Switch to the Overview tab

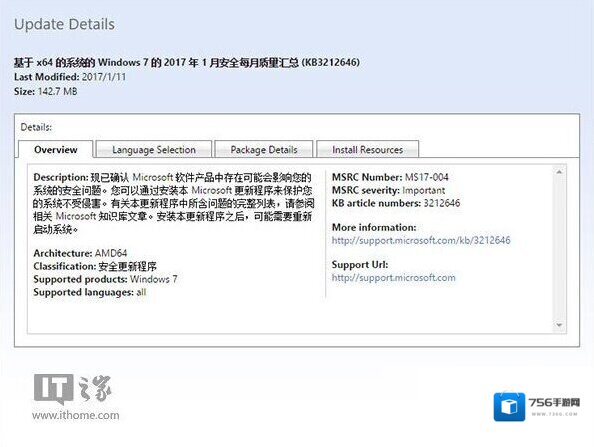pos(56,149)
